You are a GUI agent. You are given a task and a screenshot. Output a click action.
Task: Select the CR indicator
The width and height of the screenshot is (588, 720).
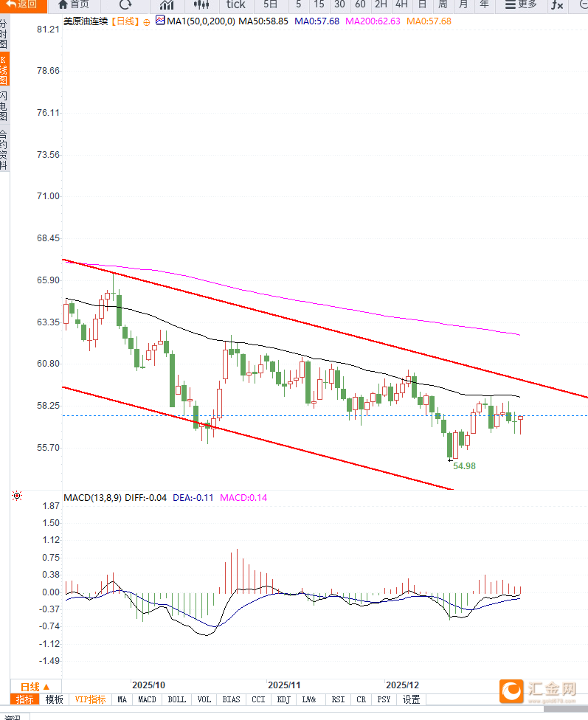[362, 700]
